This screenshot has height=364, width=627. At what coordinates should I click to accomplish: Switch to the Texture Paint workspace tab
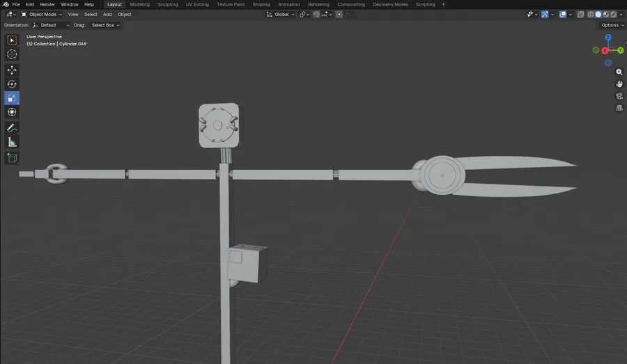pyautogui.click(x=231, y=4)
